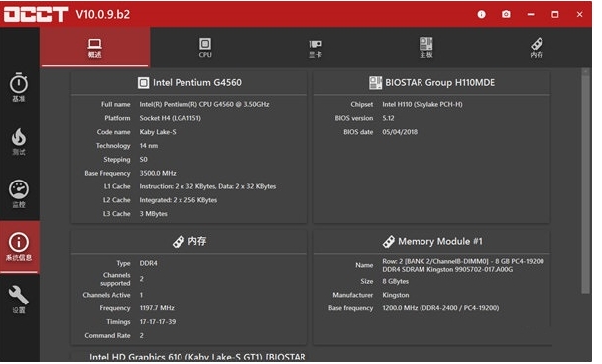Viewport: 602px width, 364px height.
Task: Minimize the OCCT window
Action: pyautogui.click(x=531, y=14)
